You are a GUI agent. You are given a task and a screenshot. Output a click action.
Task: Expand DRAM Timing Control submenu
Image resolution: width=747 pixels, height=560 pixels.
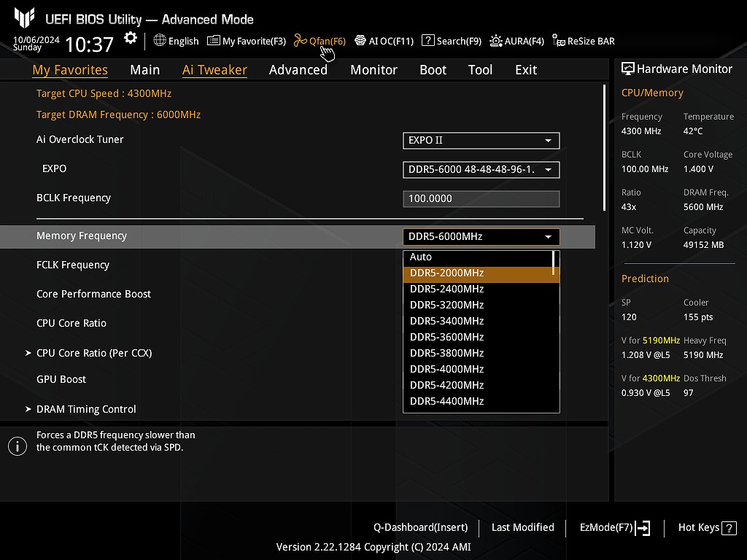(x=86, y=410)
